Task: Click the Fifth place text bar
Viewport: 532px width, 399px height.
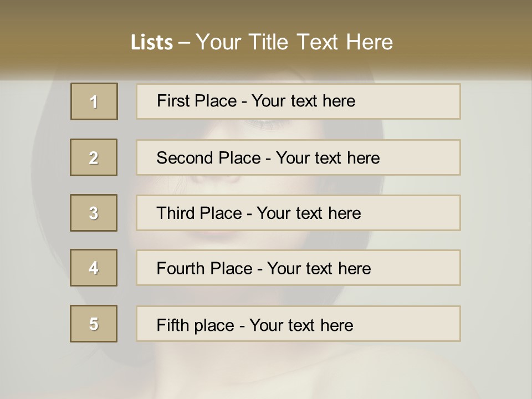Action: pyautogui.click(x=298, y=324)
